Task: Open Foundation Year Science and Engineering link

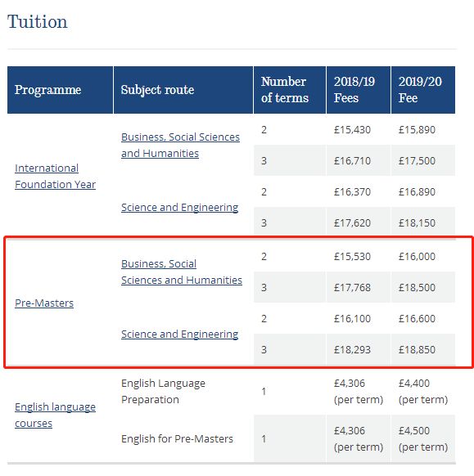Action: [x=179, y=208]
